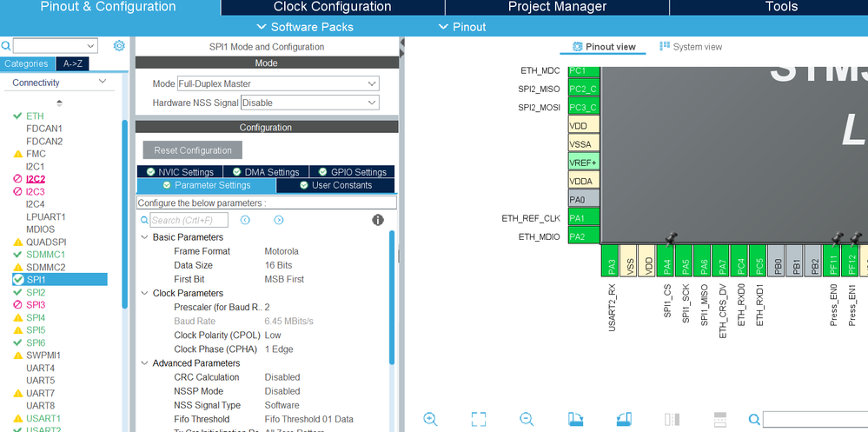Click the warning icon next to FMC
Viewport: 868px width, 432px height.
point(17,154)
